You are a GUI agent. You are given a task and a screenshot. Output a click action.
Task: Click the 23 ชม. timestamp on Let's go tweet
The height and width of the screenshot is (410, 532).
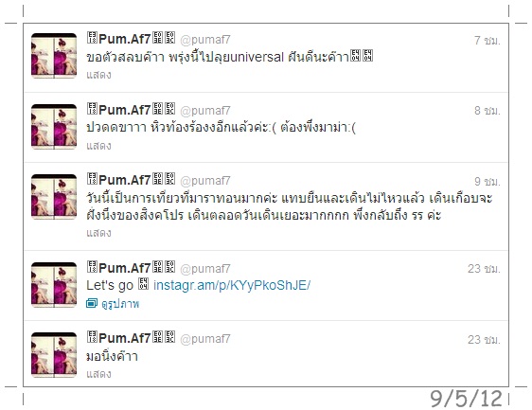coord(484,269)
